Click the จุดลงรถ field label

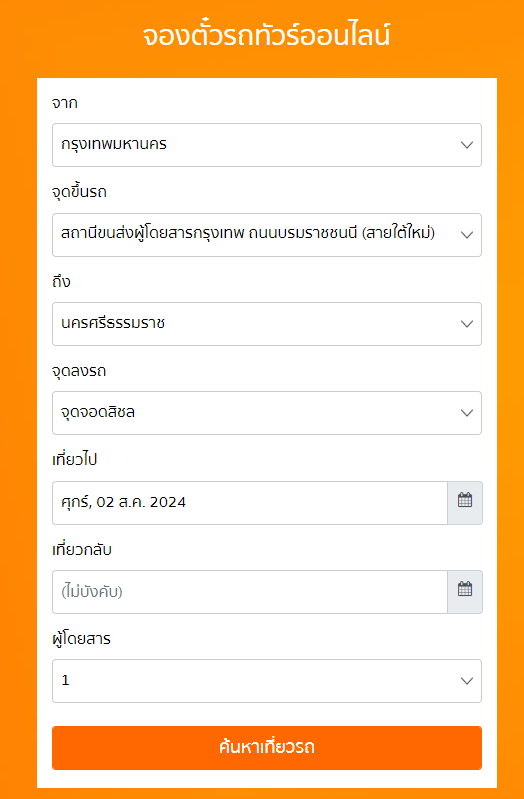click(79, 371)
